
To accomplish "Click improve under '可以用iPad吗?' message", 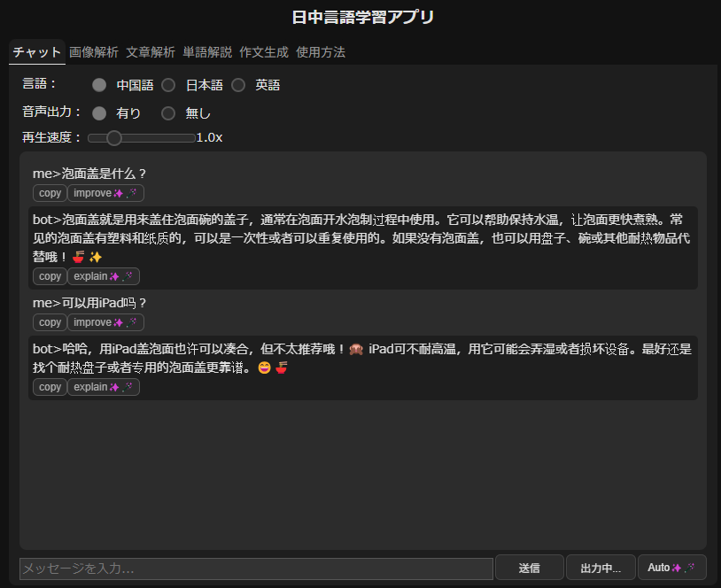I will click(105, 322).
